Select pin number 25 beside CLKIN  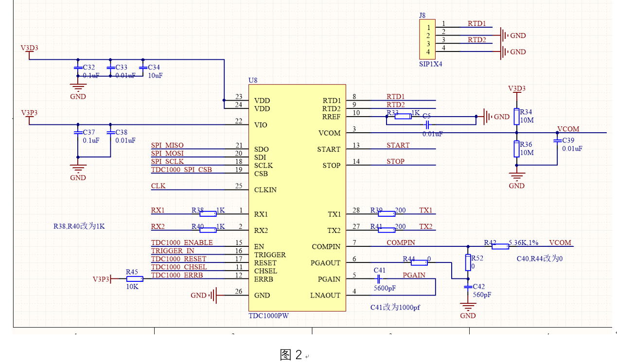point(238,186)
